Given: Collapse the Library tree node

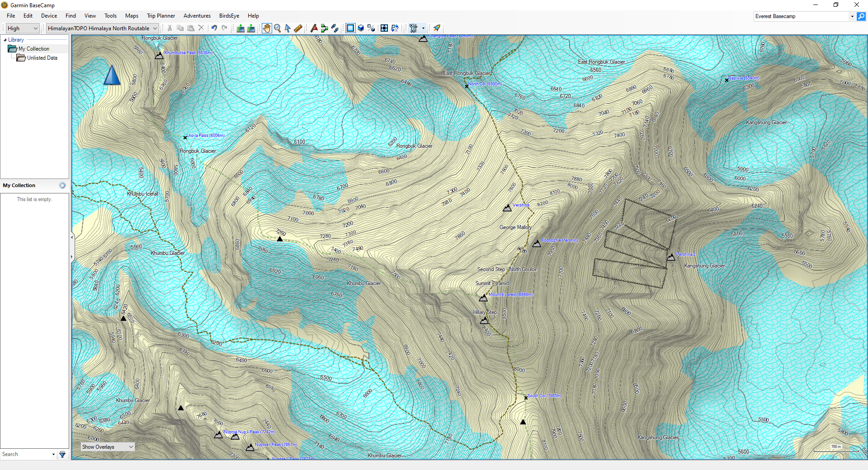Looking at the screenshot, I should 5,40.
